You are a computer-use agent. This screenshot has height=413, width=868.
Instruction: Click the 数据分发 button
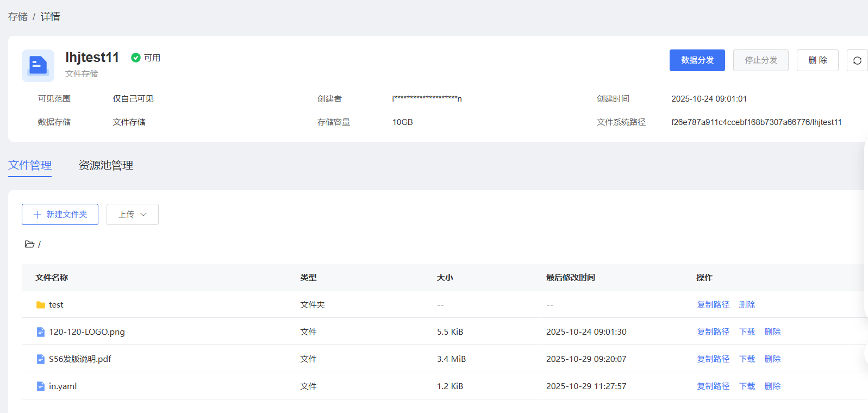pos(697,60)
